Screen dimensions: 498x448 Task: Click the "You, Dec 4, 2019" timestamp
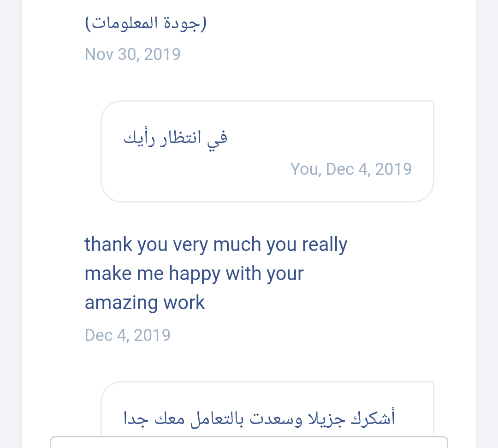click(351, 169)
